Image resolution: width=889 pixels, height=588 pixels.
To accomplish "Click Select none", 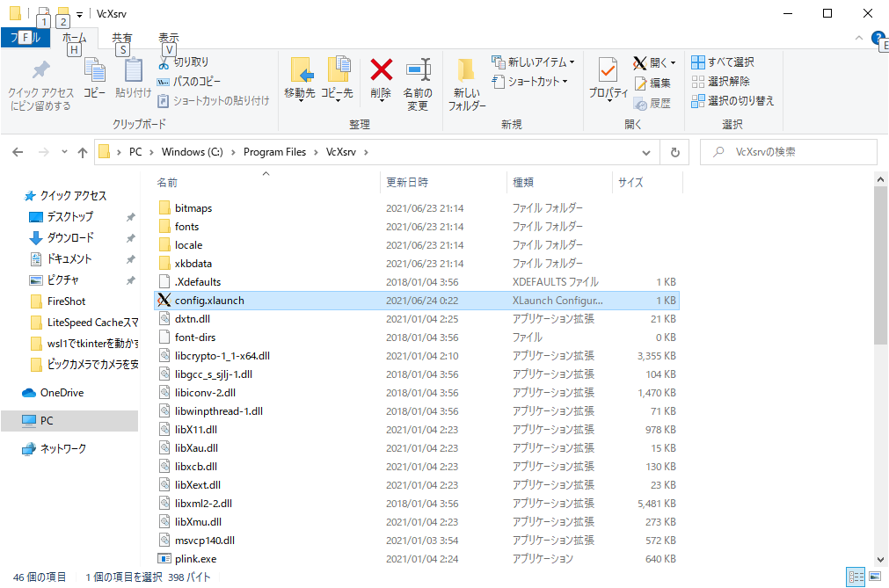I will pyautogui.click(x=721, y=82).
